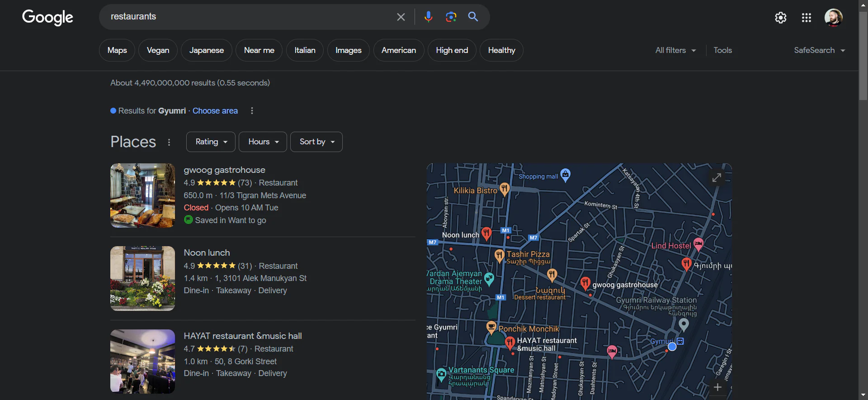Select the American filter chip

pos(399,50)
